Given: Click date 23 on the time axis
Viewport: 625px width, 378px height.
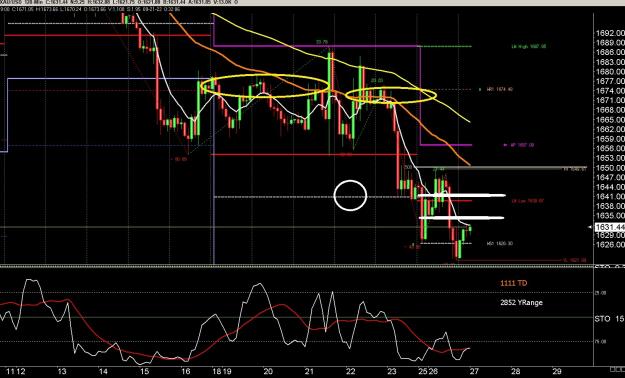Looking at the screenshot, I should [x=391, y=372].
